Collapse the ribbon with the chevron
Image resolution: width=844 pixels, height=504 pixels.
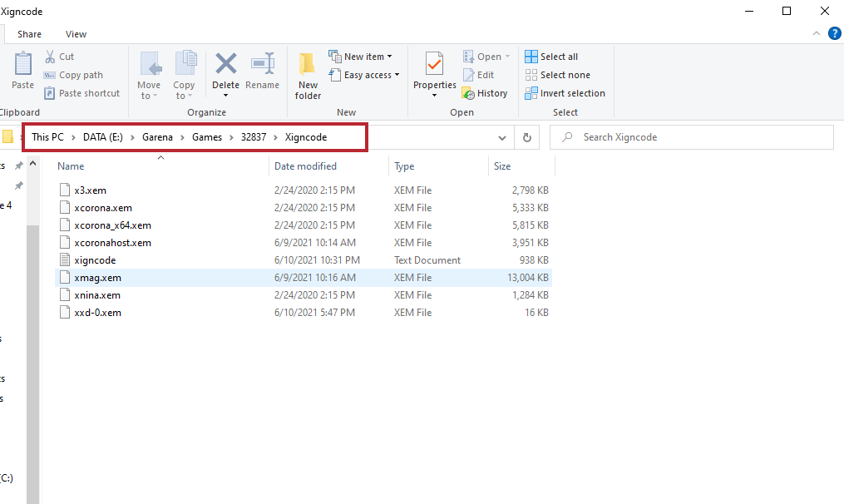coord(817,33)
